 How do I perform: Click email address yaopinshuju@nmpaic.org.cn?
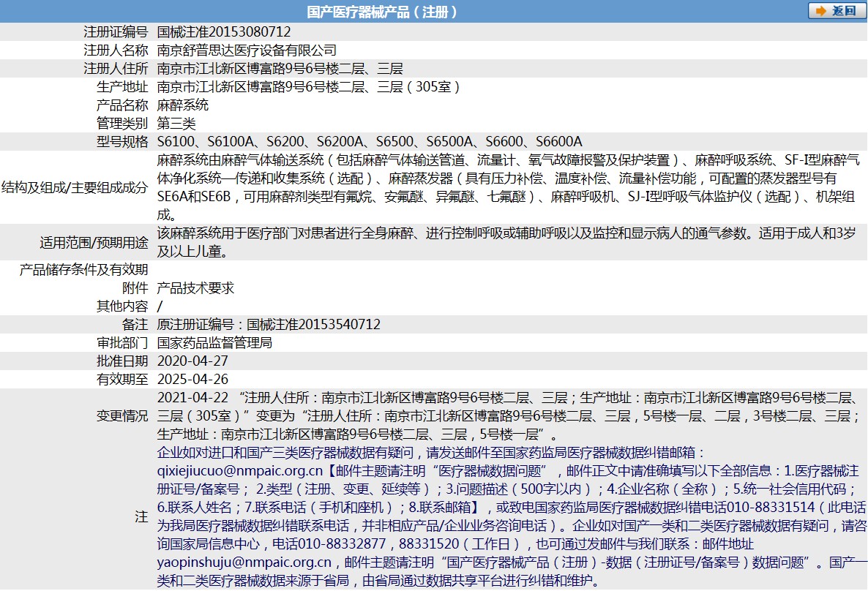(244, 562)
